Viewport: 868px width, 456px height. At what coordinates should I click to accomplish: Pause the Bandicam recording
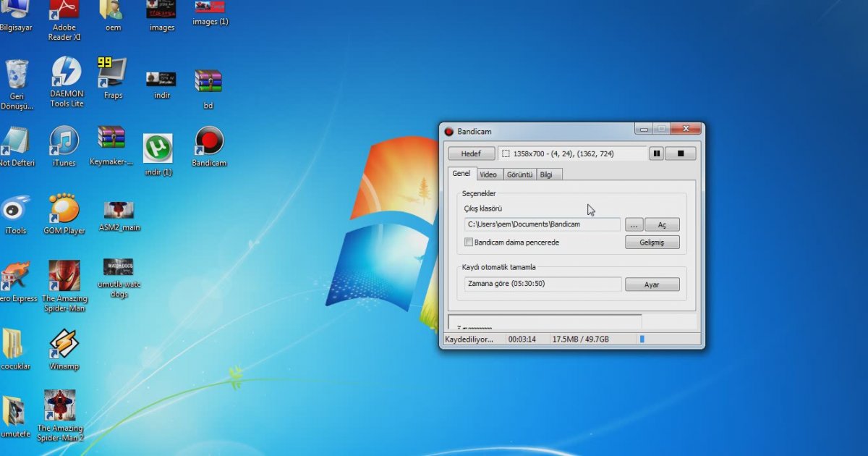point(657,153)
